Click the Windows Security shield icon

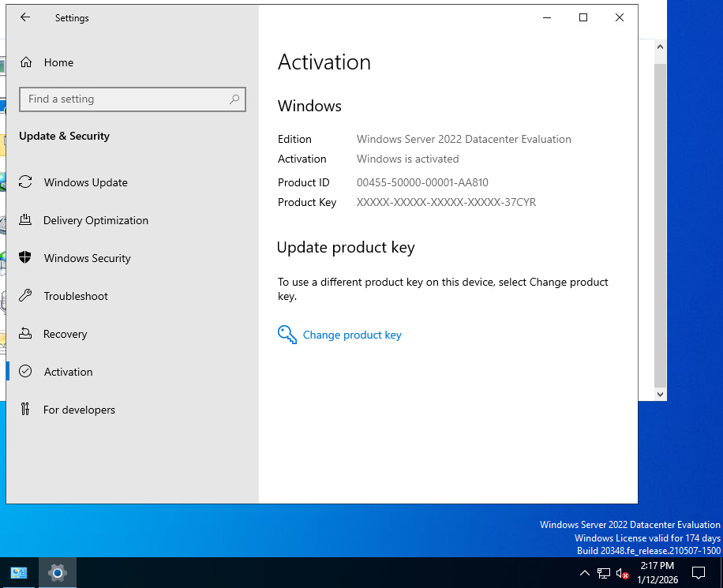(x=27, y=258)
